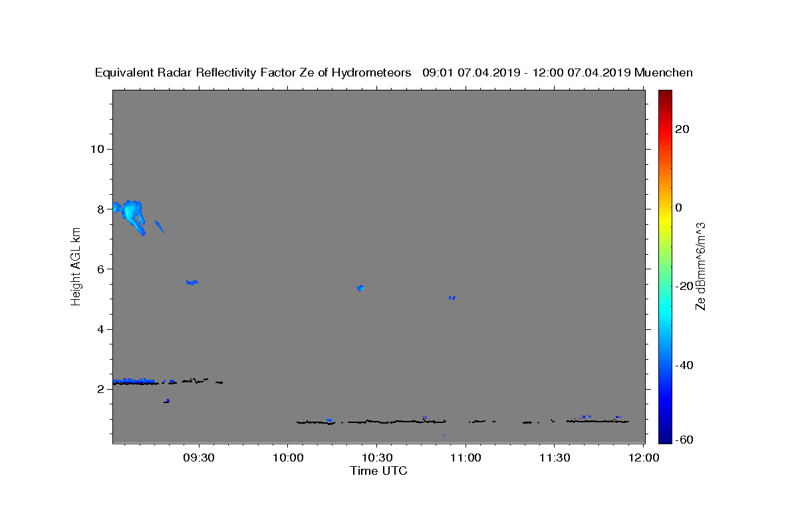
Task: Click the station name 'Muenchen' in the title
Action: [x=664, y=73]
